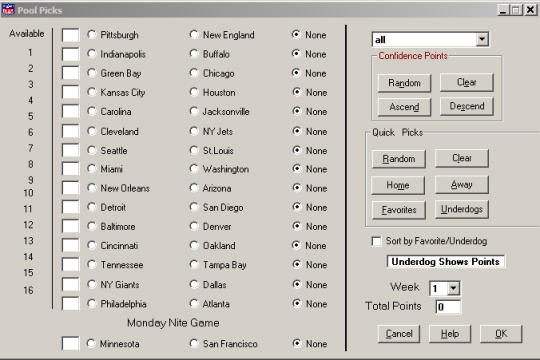Click confidence points box next to Philadelphia
This screenshot has height=360, width=540.
(x=70, y=304)
